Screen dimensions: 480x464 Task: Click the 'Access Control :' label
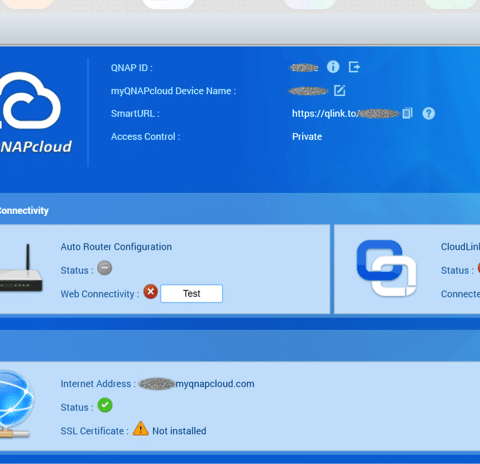tap(146, 137)
